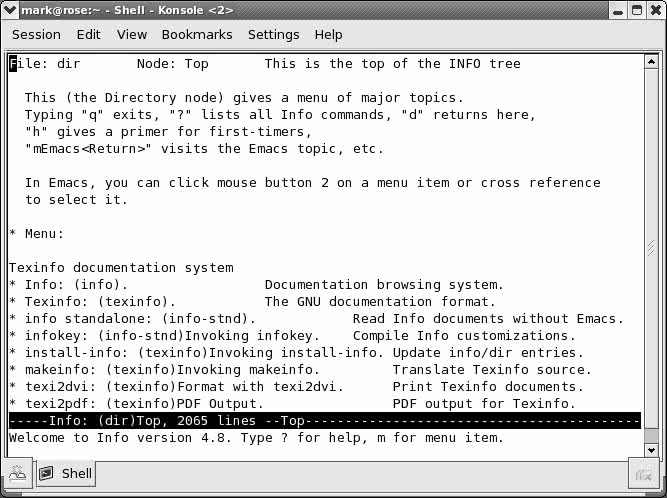This screenshot has height=498, width=667.
Task: Open the View menu
Action: [132, 34]
